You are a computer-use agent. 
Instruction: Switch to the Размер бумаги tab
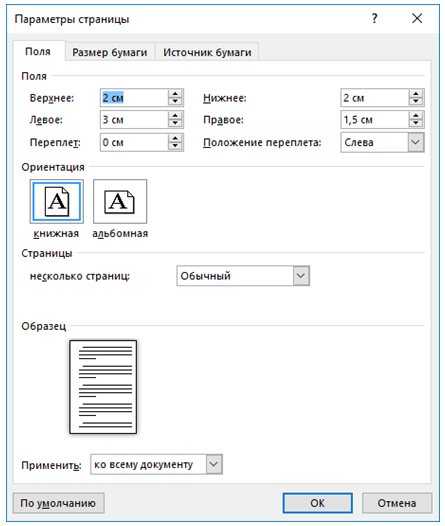coord(110,52)
